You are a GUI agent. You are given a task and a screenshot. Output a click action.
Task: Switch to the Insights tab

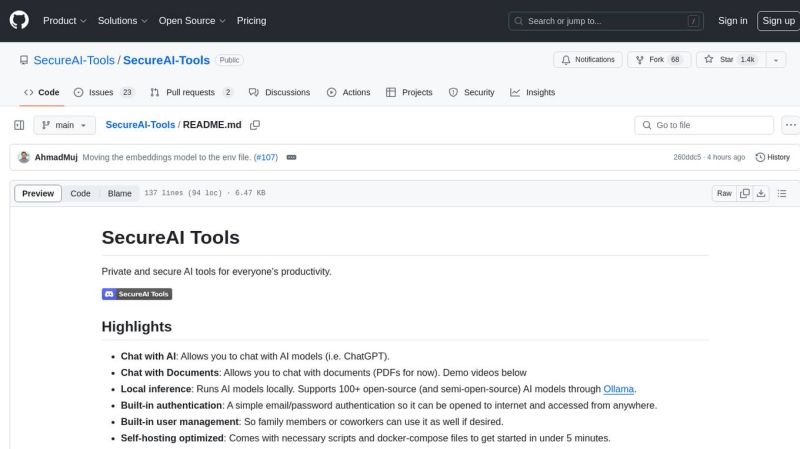[533, 92]
